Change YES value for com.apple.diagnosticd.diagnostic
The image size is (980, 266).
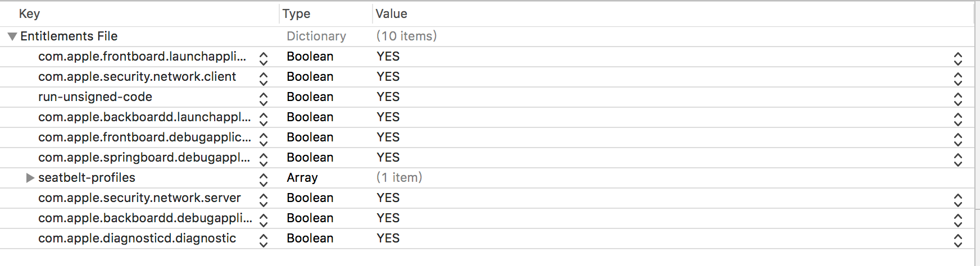(x=958, y=241)
